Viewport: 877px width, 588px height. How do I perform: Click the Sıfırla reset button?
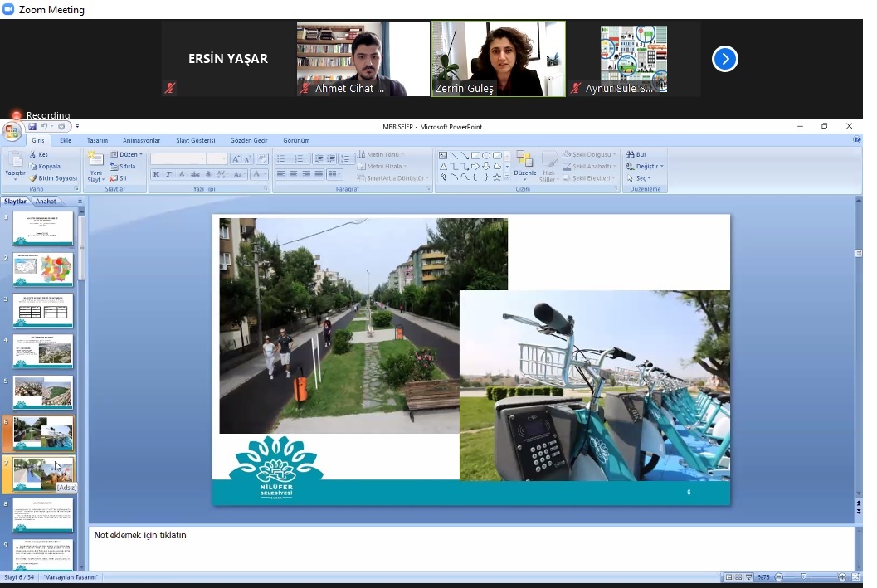[123, 167]
